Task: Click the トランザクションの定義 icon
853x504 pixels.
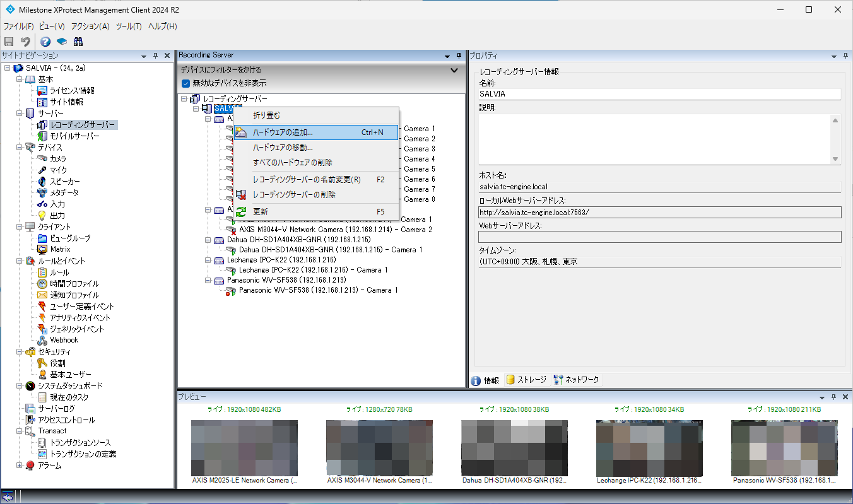Action: point(42,454)
